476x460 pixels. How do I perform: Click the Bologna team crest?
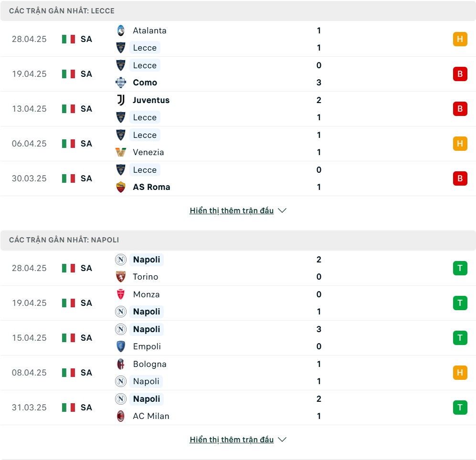(121, 364)
